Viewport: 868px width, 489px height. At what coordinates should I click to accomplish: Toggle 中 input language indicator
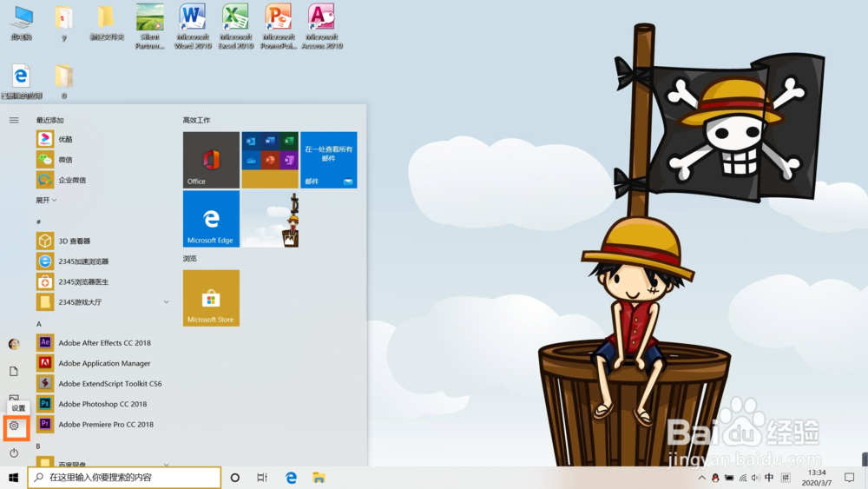coord(769,478)
